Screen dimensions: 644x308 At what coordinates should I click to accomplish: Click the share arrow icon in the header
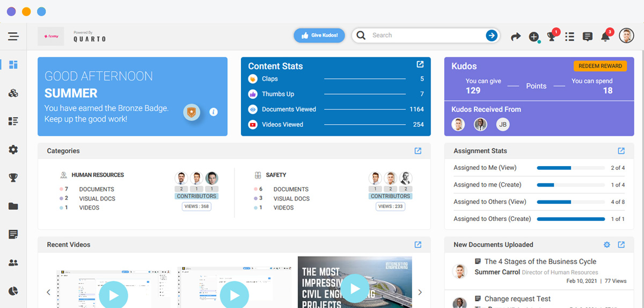[x=516, y=37]
